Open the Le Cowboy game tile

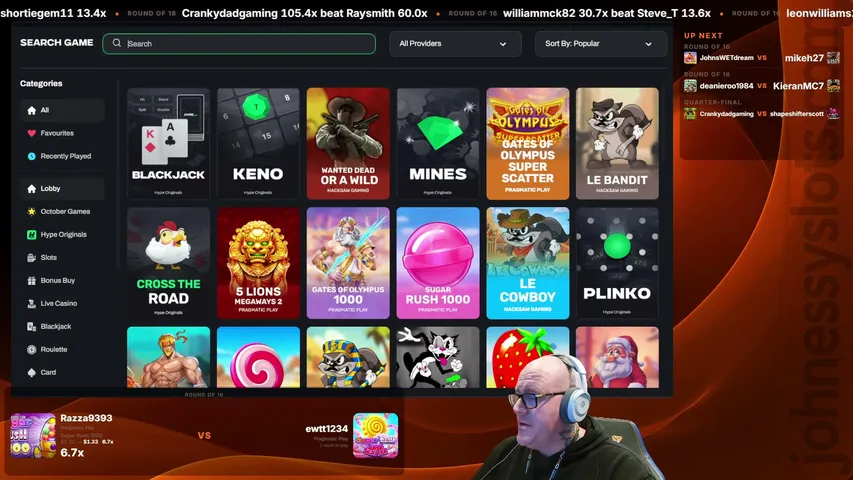(x=528, y=263)
